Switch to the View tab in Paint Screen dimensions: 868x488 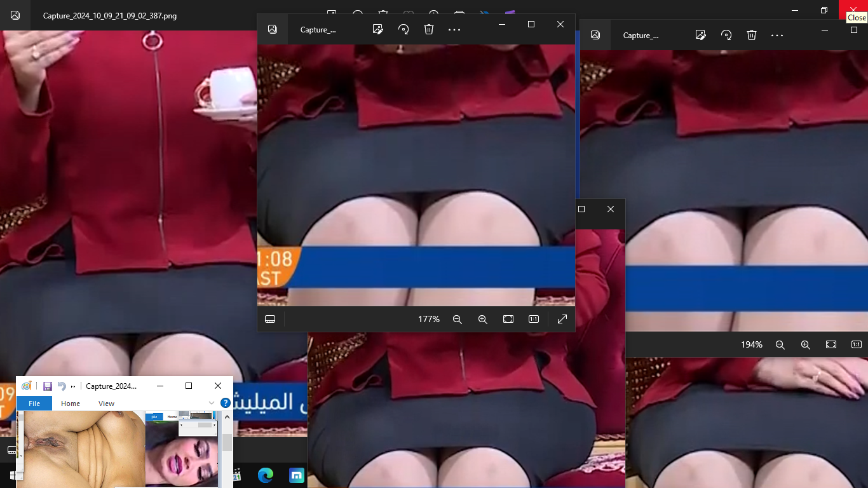[x=106, y=403]
